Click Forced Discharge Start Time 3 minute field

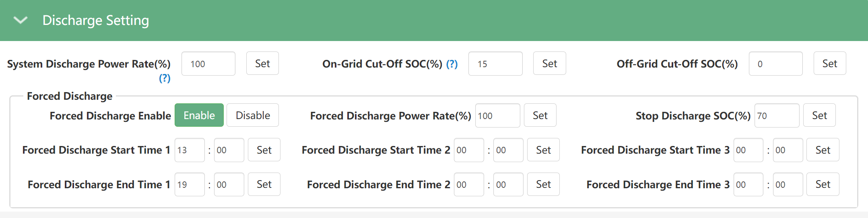pos(788,150)
